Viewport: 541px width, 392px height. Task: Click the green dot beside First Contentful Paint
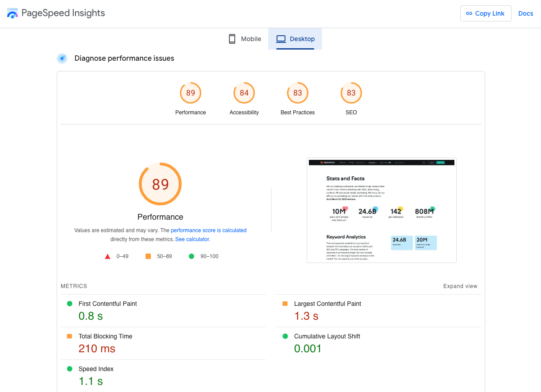[x=70, y=303]
